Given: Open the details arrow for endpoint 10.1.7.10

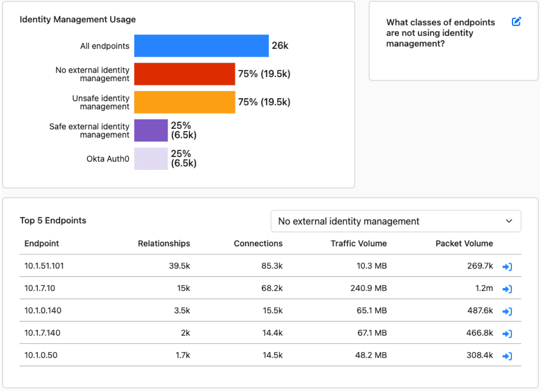Looking at the screenshot, I should point(507,289).
